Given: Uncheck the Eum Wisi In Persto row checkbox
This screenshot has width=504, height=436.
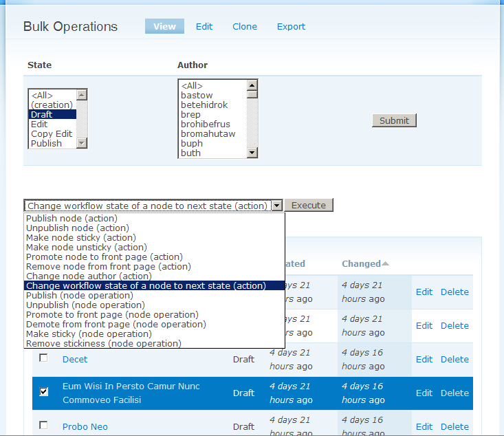Looking at the screenshot, I should click(x=44, y=392).
